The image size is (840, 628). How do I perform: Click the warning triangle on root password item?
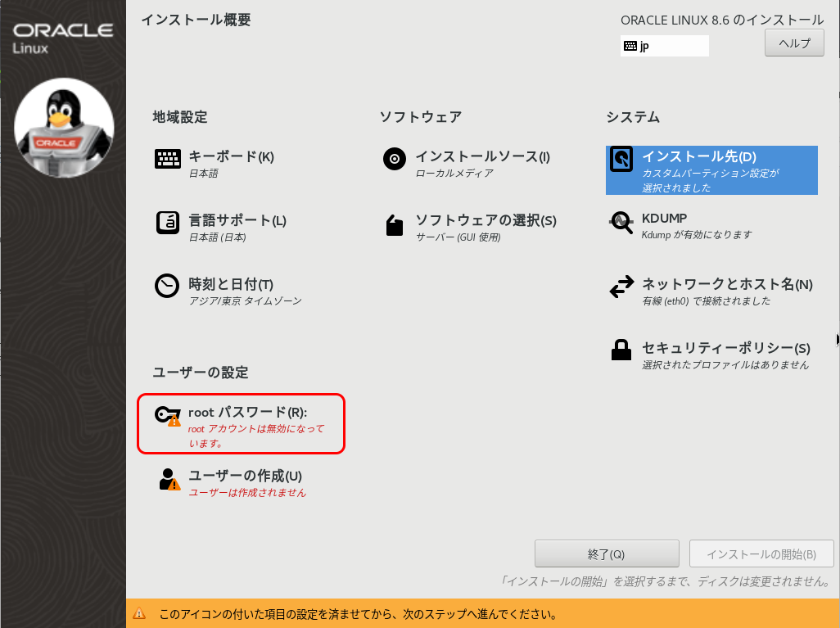pyautogui.click(x=174, y=421)
